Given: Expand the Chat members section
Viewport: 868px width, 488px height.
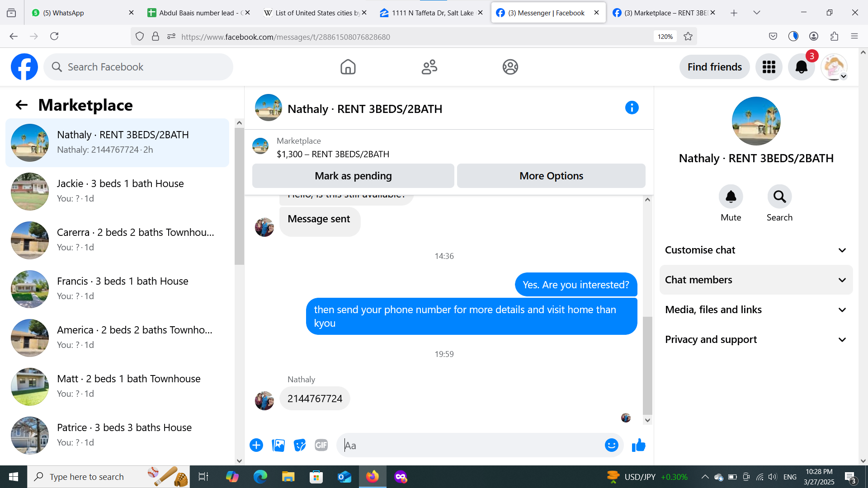Looking at the screenshot, I should pos(756,280).
